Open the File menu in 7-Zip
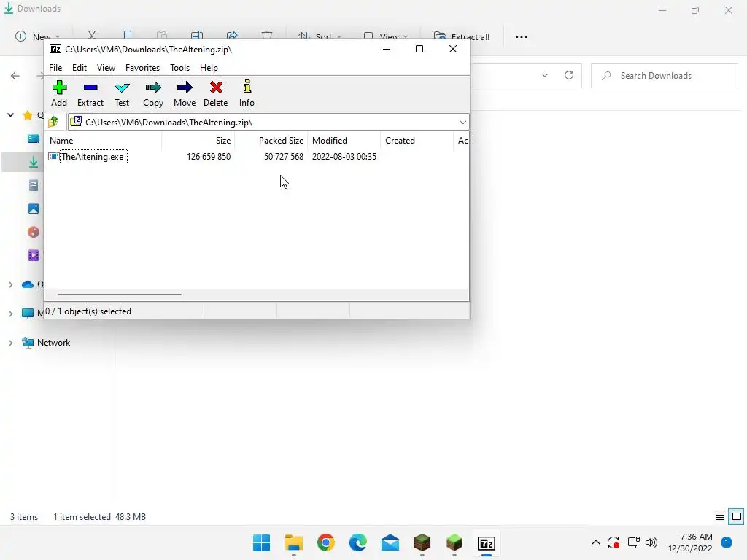 coord(55,68)
